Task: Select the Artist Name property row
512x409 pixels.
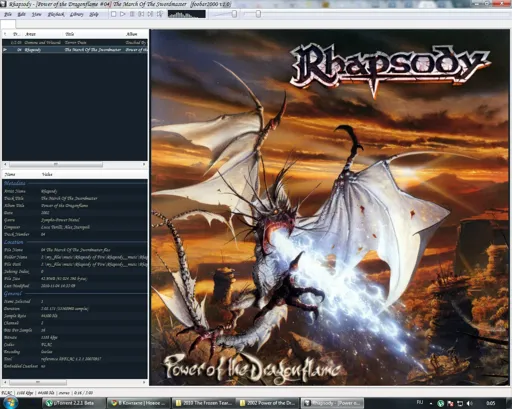Action: tap(75, 191)
